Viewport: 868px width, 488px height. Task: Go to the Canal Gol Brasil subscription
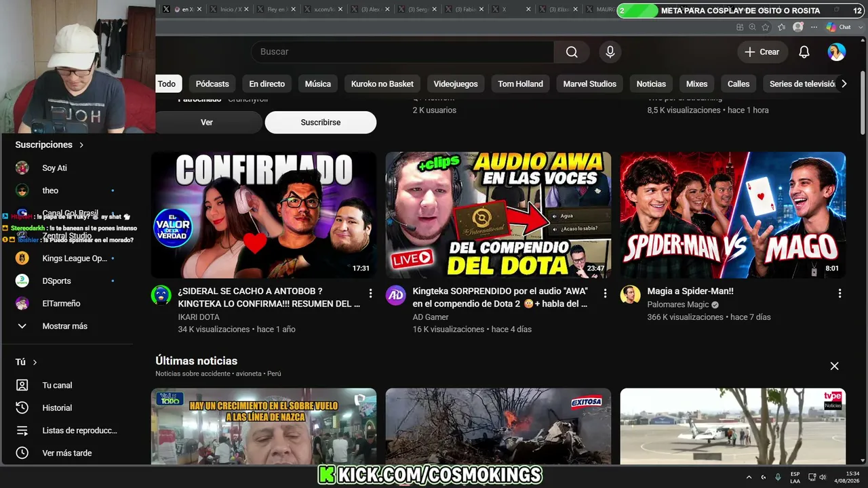70,213
